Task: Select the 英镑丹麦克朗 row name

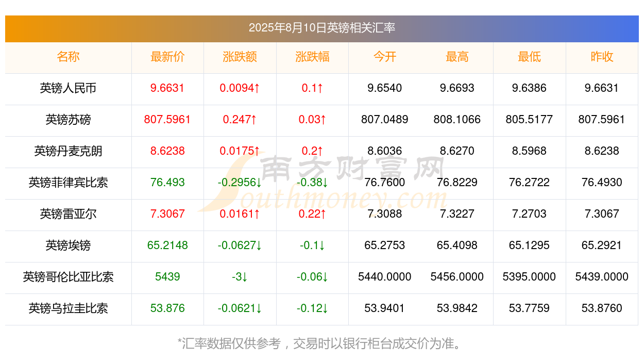Action: [68, 151]
